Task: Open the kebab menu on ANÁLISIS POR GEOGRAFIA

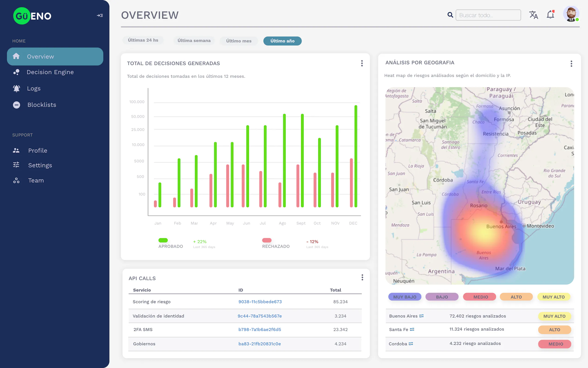Action: click(572, 63)
